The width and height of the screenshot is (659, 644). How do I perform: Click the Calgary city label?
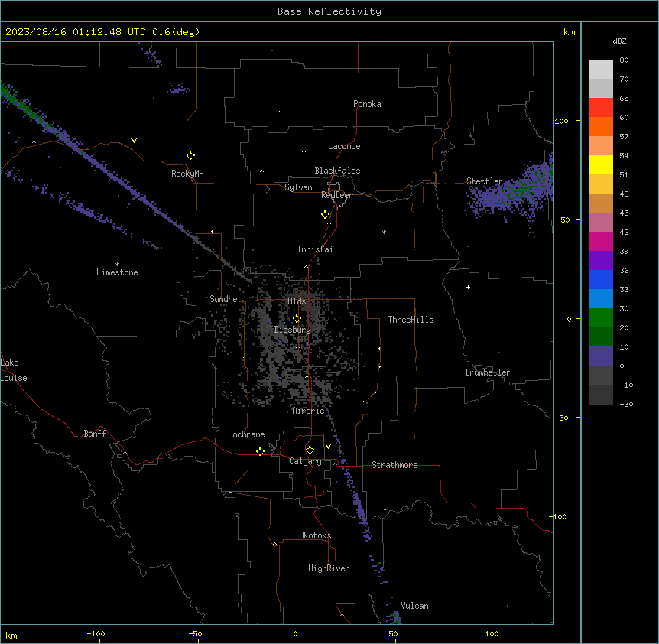pyautogui.click(x=305, y=461)
